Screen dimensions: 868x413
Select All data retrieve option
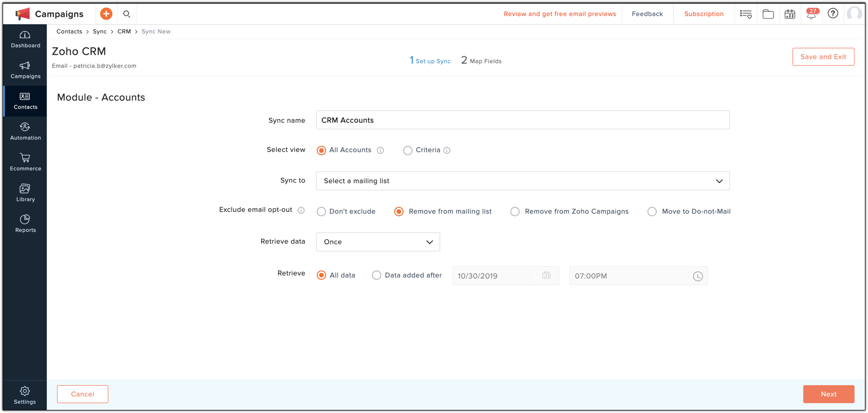click(321, 276)
